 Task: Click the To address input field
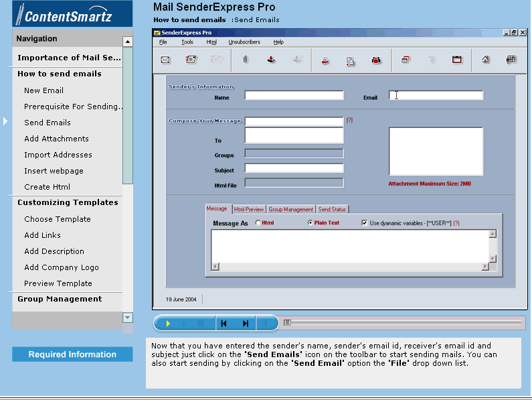(294, 135)
